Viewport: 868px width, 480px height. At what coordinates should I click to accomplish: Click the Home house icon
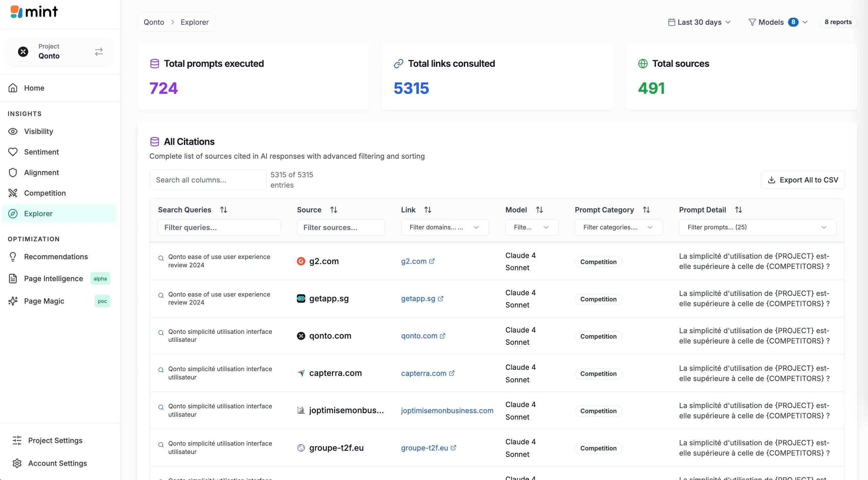click(13, 88)
